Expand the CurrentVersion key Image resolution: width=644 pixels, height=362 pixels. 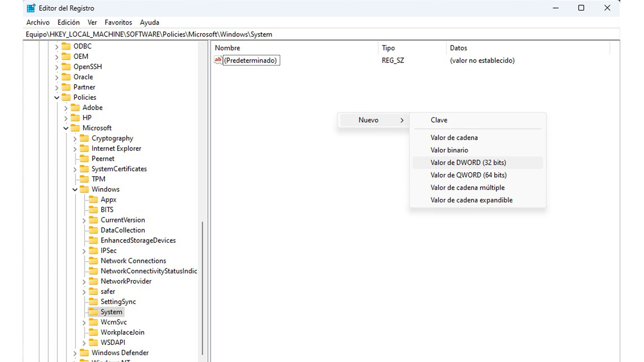pyautogui.click(x=84, y=220)
